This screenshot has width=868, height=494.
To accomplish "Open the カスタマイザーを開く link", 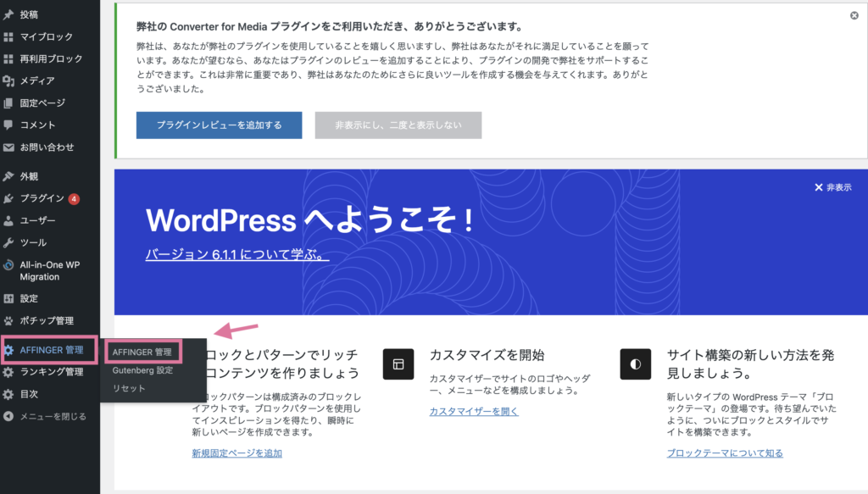I will coord(474,412).
